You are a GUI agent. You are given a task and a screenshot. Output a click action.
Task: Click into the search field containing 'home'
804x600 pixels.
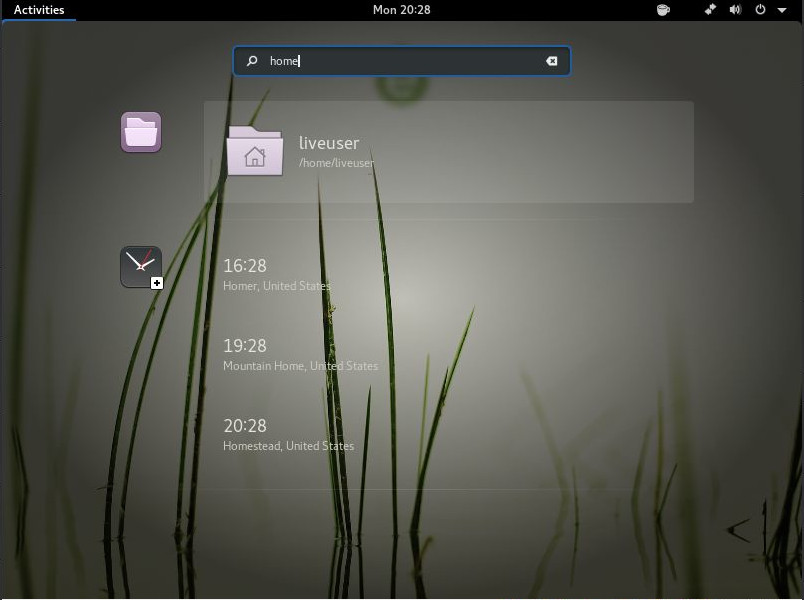400,61
